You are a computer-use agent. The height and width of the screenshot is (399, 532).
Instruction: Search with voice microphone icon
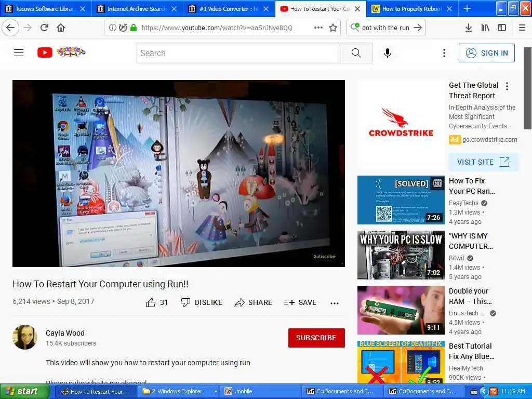coord(388,53)
